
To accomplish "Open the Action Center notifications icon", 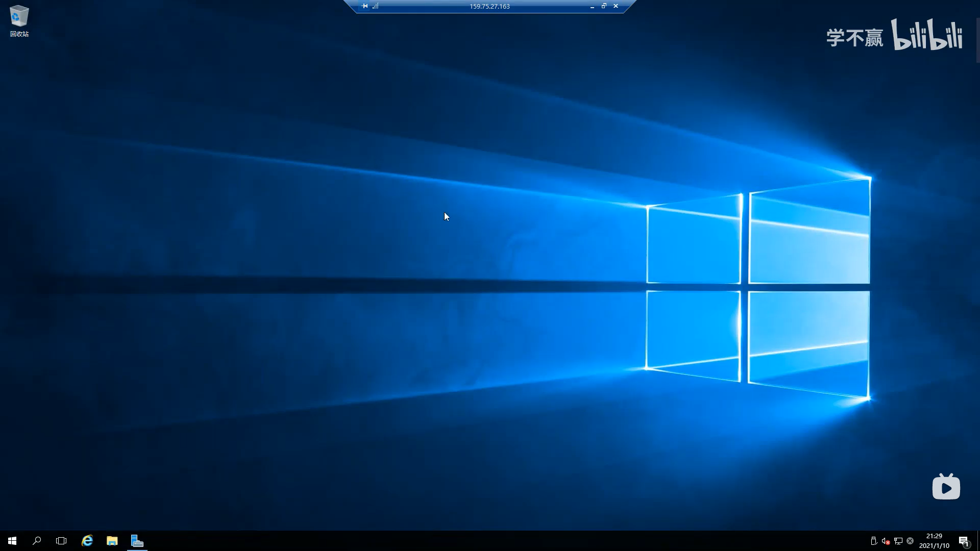I will pyautogui.click(x=964, y=541).
